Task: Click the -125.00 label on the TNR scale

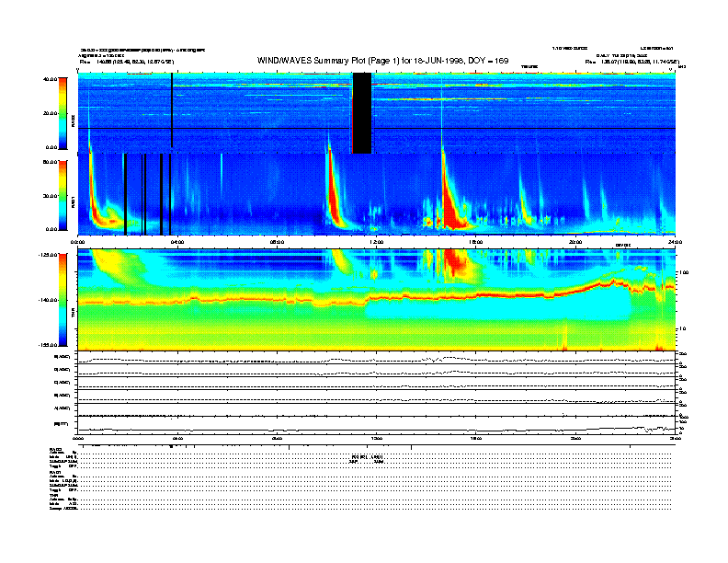Action: click(48, 255)
